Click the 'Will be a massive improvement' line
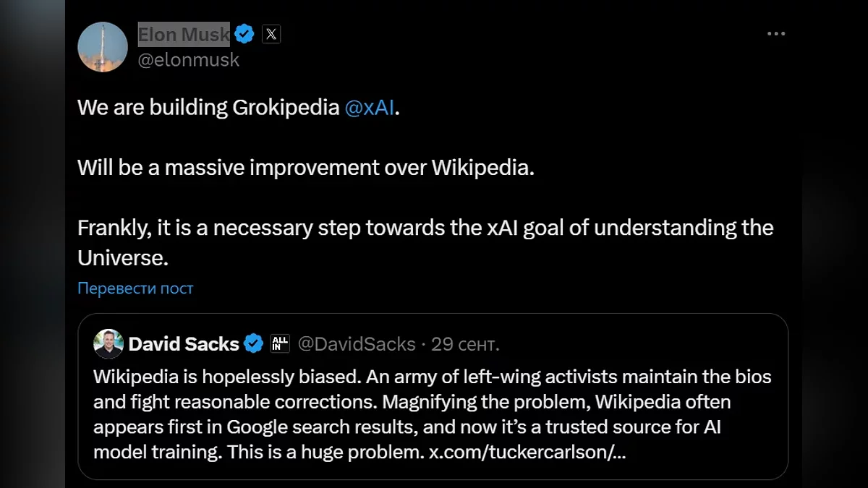 [305, 168]
